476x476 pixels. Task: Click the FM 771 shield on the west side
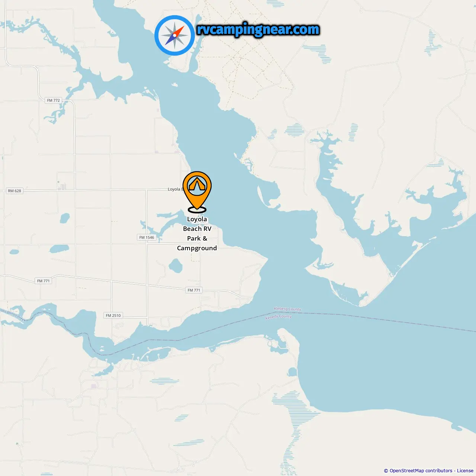(44, 281)
